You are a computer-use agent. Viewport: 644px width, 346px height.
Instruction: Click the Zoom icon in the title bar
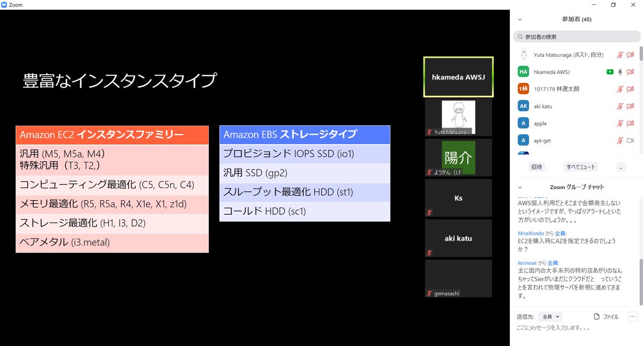pos(5,4)
